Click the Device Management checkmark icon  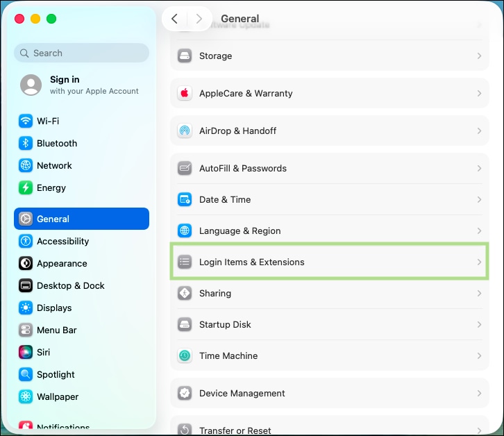(x=185, y=393)
